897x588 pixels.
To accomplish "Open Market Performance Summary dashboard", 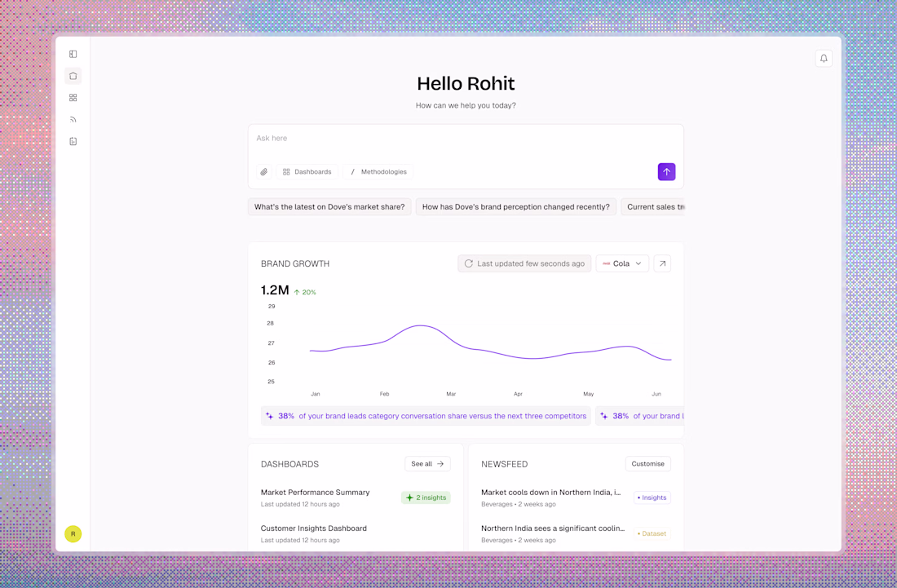I will (x=316, y=493).
